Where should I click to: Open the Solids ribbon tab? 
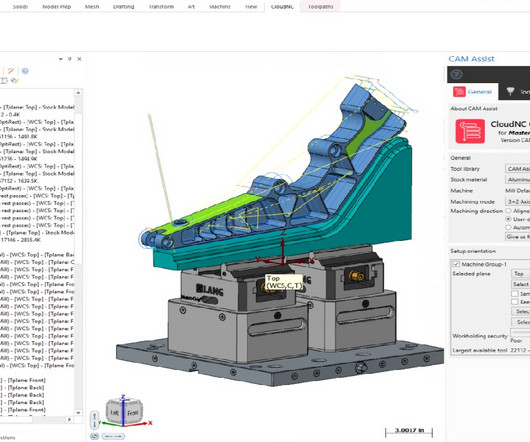(20, 6)
